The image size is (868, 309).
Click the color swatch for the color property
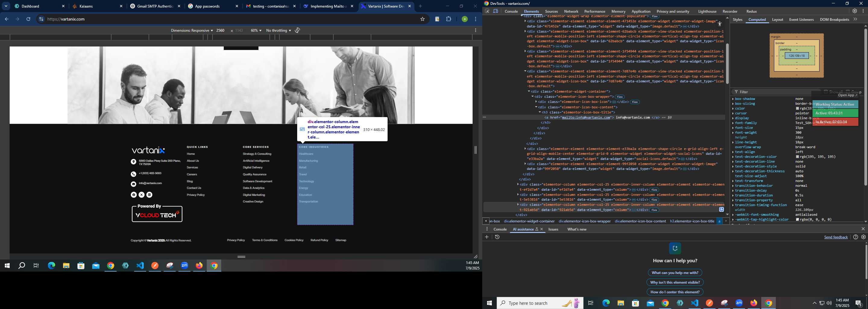[x=797, y=109]
